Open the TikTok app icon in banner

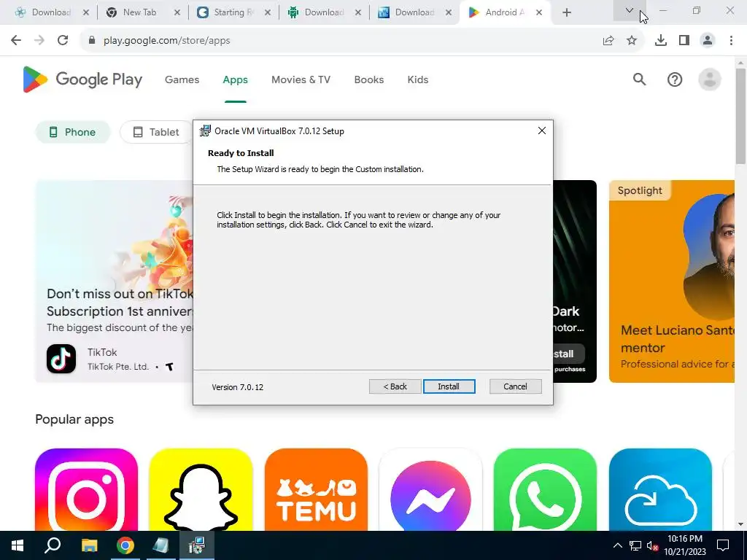pyautogui.click(x=61, y=359)
